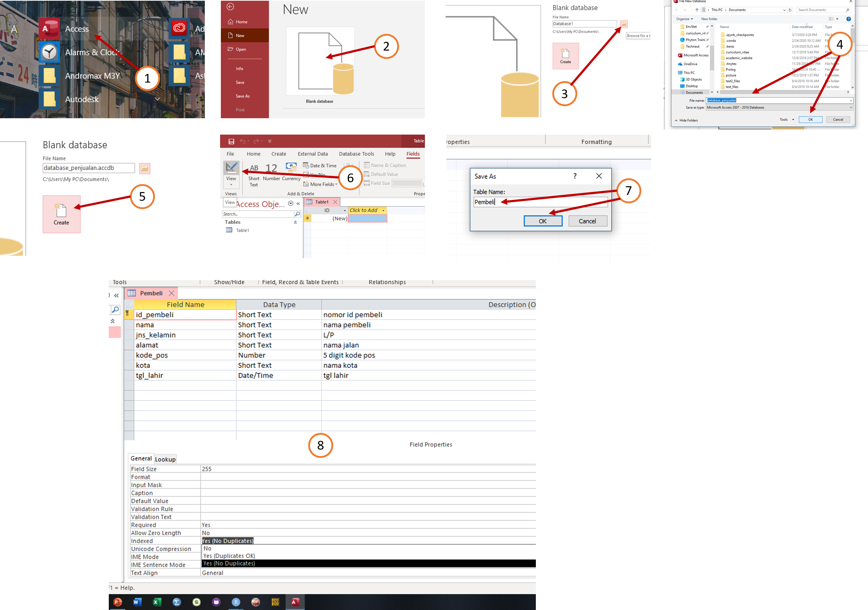868x610 pixels.
Task: Switch to the Lookup properties tab
Action: click(165, 459)
